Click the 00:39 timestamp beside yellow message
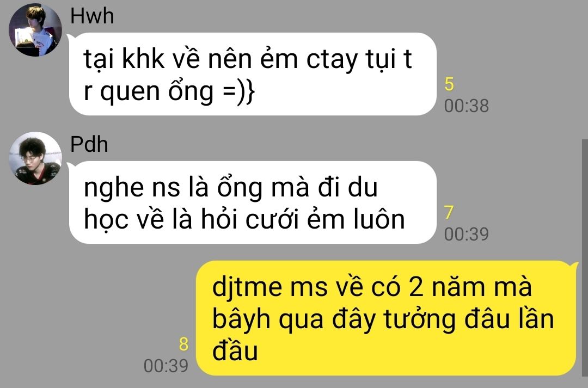588x388 pixels. click(166, 366)
